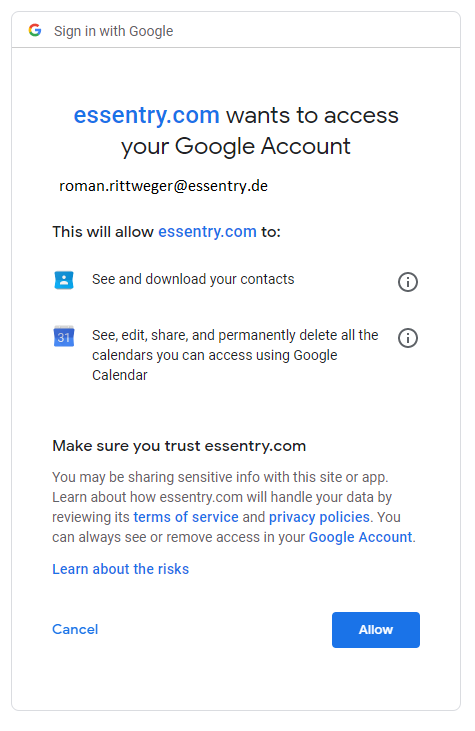Open the terms of service link

[x=186, y=517]
